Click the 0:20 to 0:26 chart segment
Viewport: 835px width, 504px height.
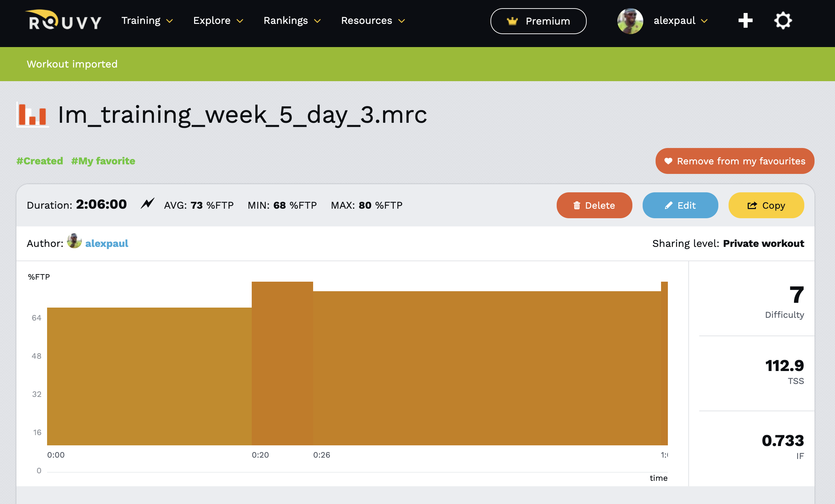point(282,363)
